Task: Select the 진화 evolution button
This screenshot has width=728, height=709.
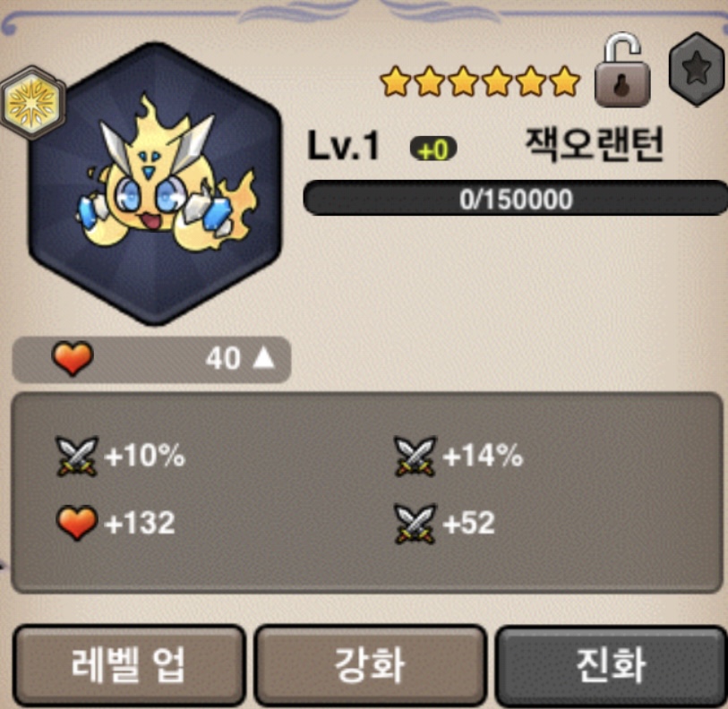Action: tap(611, 666)
